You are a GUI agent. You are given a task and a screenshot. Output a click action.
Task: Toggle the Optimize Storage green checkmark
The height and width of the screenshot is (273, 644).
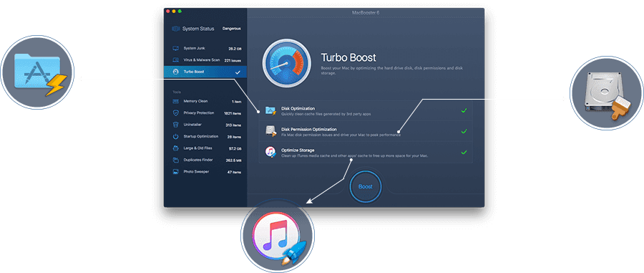tap(464, 152)
